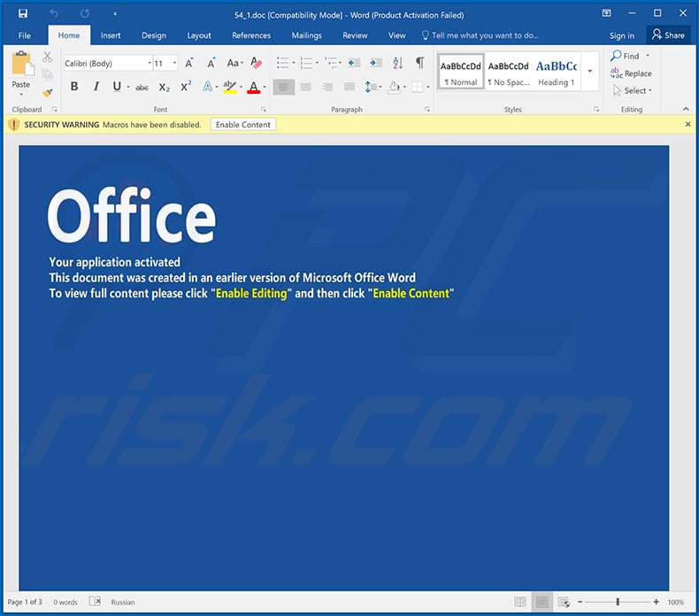
Task: Dismiss the security warning bar
Action: pos(687,125)
